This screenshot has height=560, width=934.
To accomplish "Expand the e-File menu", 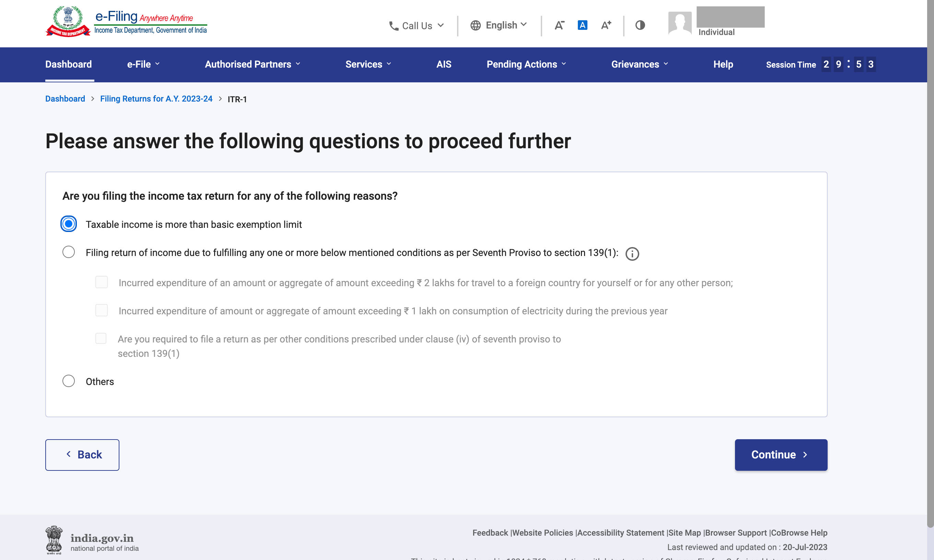I will 143,65.
